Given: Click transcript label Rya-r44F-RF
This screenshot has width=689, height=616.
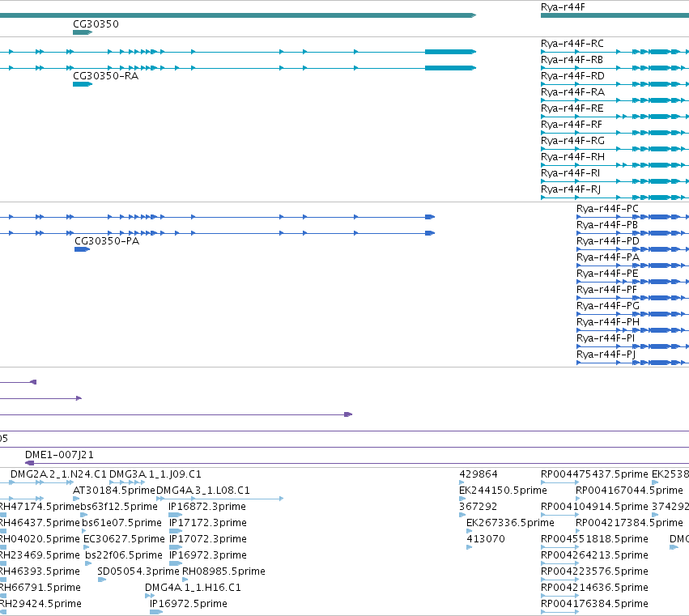Looking at the screenshot, I should pyautogui.click(x=572, y=125).
